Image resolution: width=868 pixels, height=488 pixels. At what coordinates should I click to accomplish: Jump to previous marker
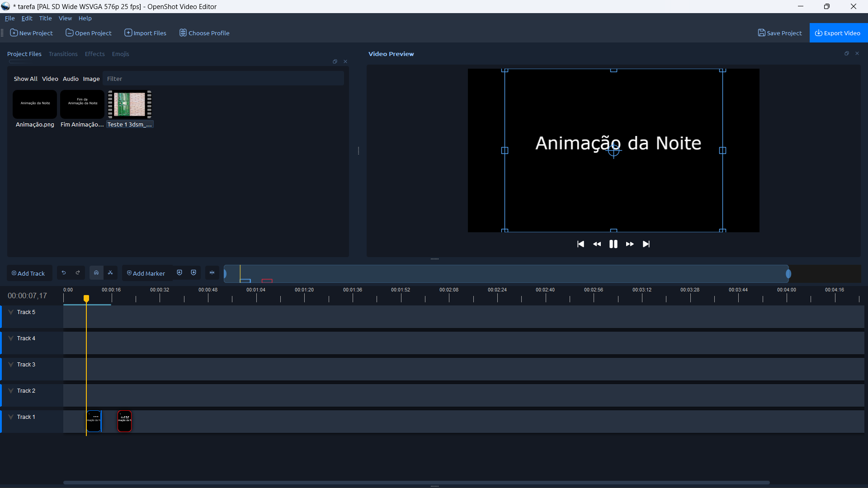pos(179,273)
